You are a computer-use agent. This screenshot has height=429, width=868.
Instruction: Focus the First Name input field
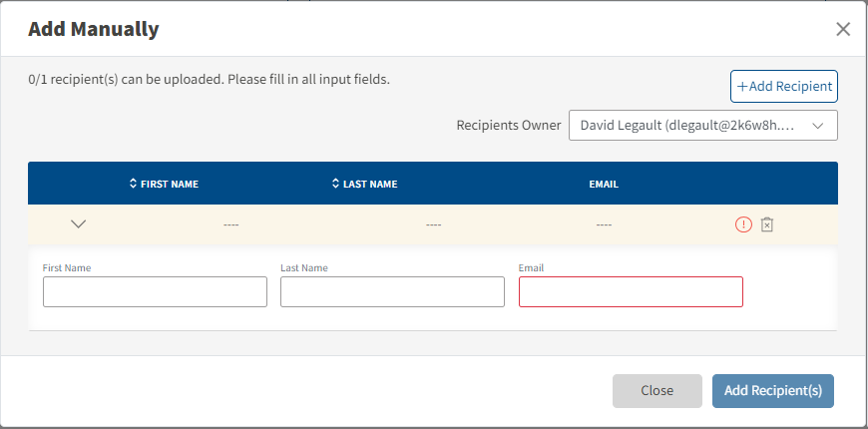tap(155, 291)
